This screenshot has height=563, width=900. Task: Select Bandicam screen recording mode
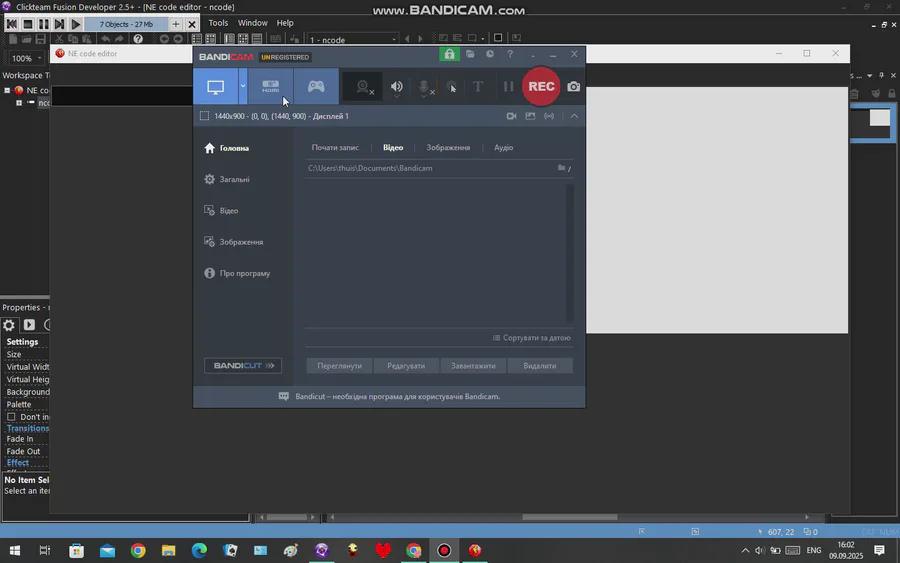coord(215,87)
